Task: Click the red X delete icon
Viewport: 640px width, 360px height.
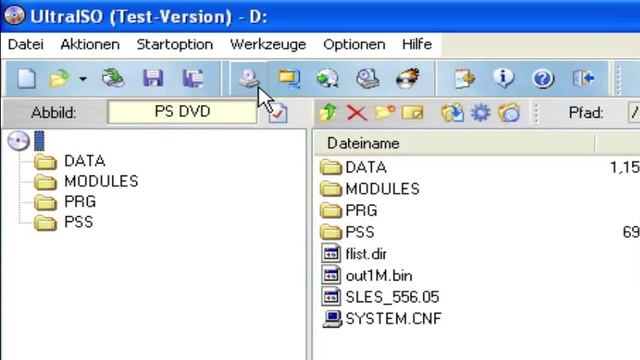Action: click(357, 113)
